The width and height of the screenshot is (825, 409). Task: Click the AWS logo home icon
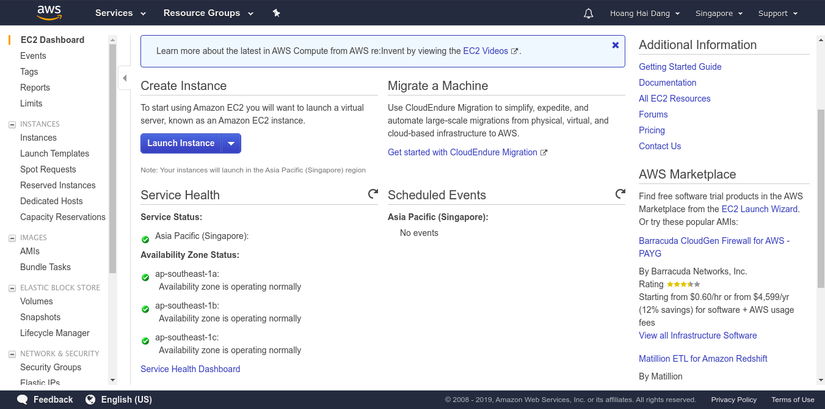(49, 13)
